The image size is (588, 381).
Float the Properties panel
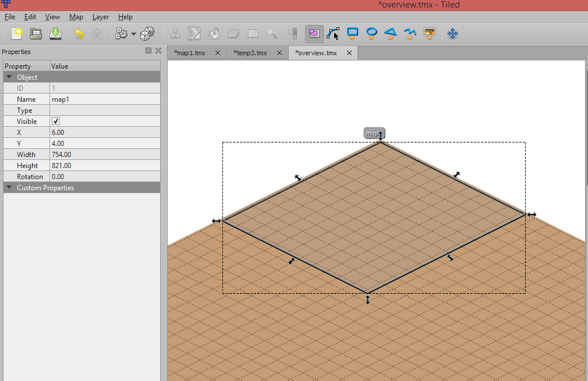(148, 51)
